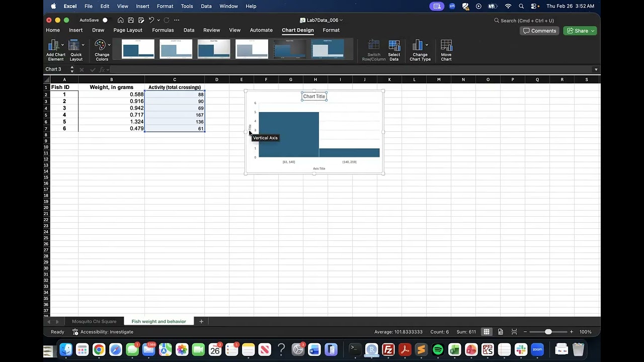Viewport: 644px width, 362px height.
Task: Open the Chart Design ribbon tab
Action: [x=297, y=30]
